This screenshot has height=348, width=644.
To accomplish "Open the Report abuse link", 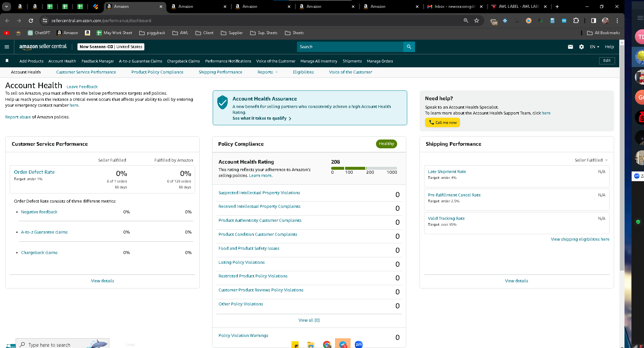I will [x=18, y=117].
